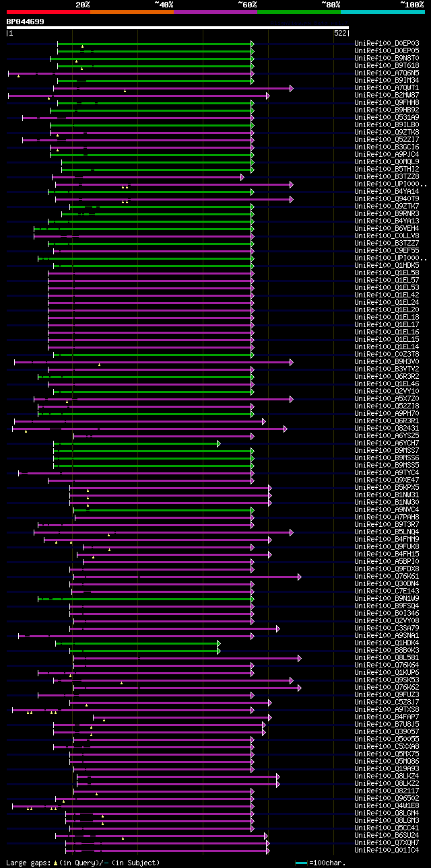Click the UniRef100_B9MSS7 entry
The image size is (431, 868).
[387, 451]
